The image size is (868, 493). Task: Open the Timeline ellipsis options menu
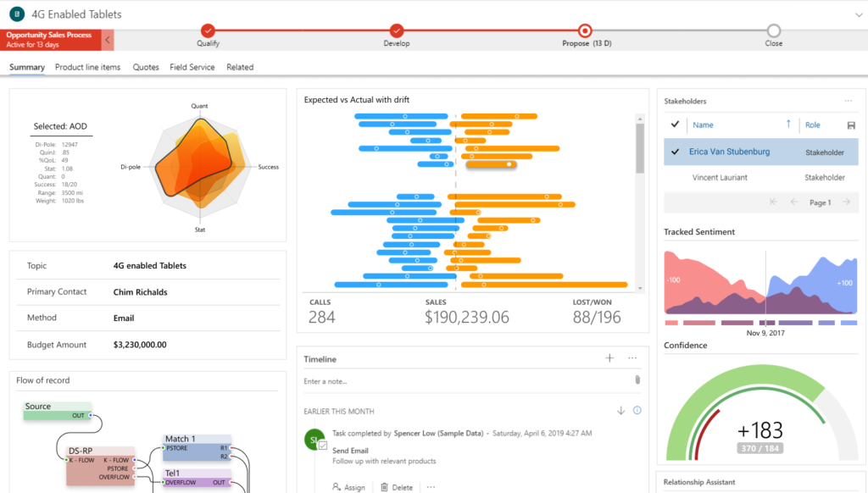click(632, 358)
